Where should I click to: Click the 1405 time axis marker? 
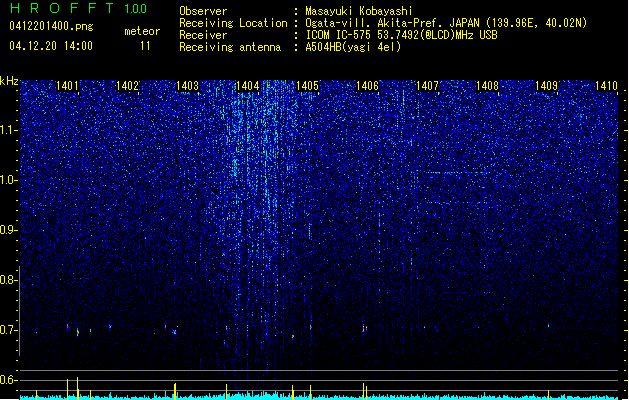[x=307, y=85]
